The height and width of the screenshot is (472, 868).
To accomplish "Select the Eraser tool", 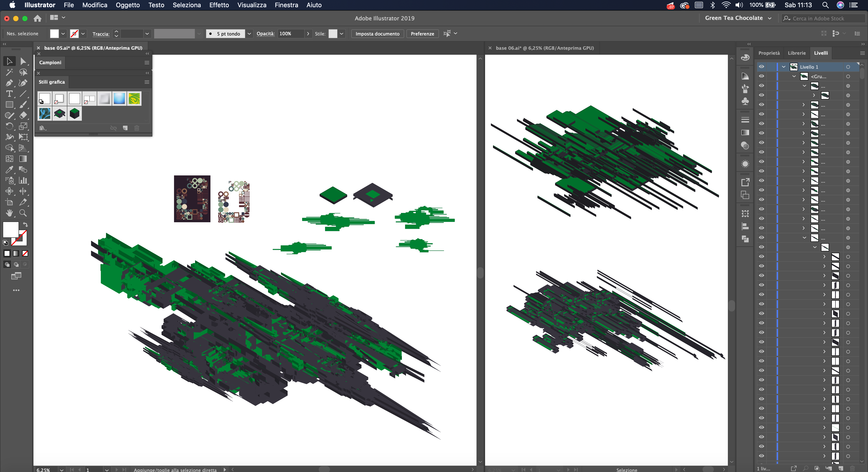I will (x=23, y=116).
